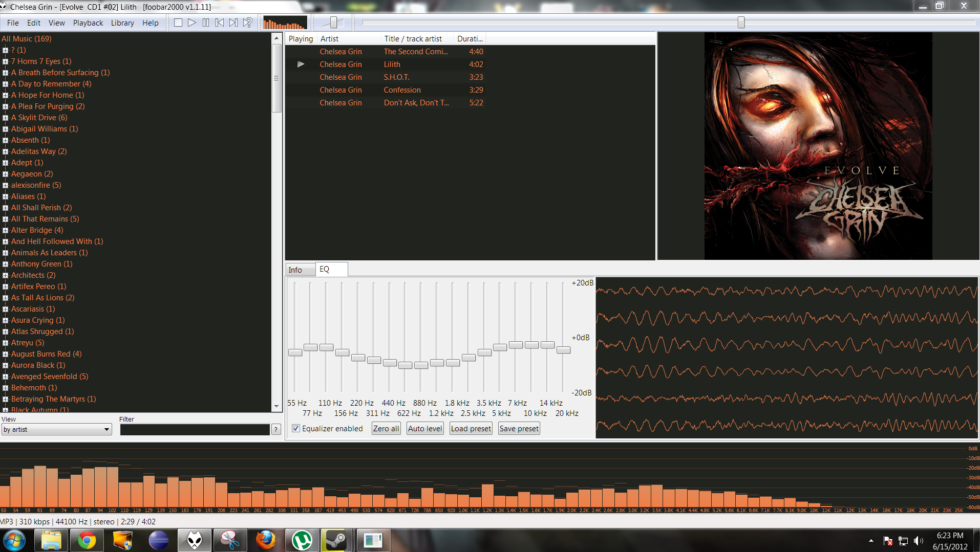Toggle the Equalizer enabled checkbox

296,429
